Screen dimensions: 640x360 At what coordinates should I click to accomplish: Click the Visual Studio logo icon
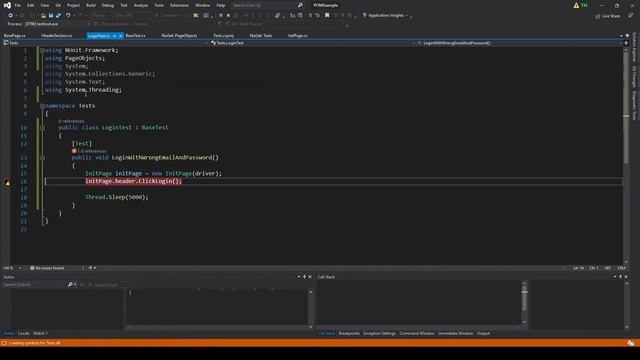click(x=7, y=5)
